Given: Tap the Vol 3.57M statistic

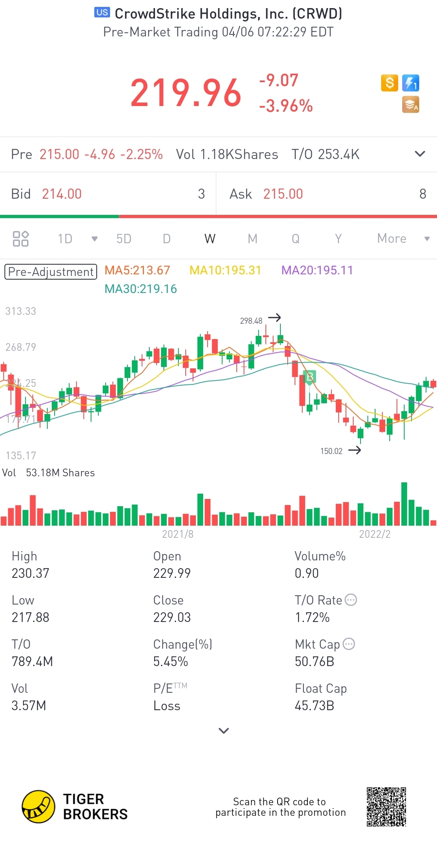Looking at the screenshot, I should 29,697.
